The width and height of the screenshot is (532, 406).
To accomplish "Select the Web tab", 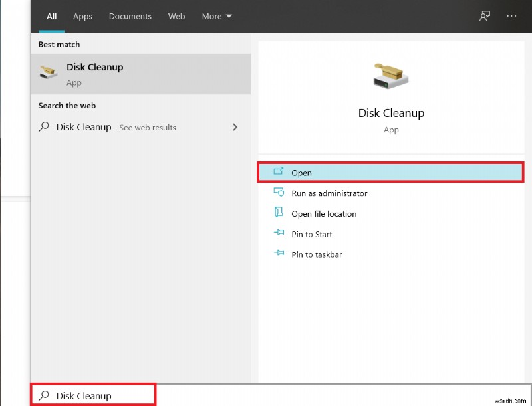I will point(176,16).
